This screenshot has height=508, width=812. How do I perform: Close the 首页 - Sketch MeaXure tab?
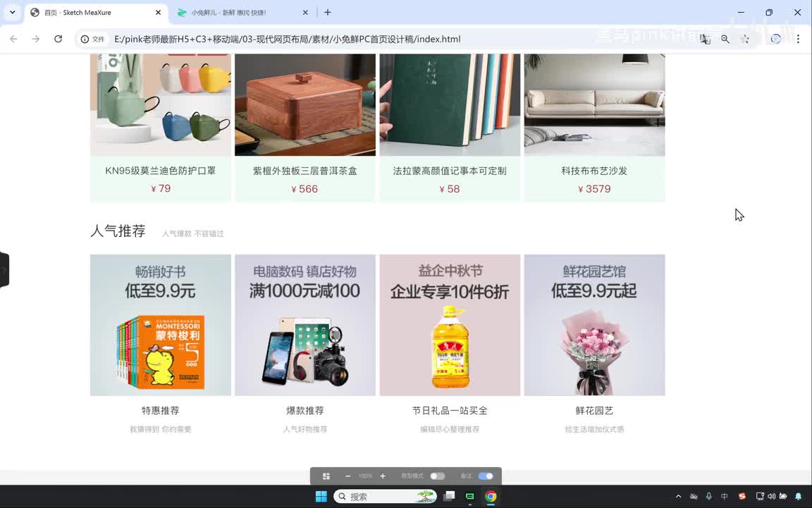[158, 13]
